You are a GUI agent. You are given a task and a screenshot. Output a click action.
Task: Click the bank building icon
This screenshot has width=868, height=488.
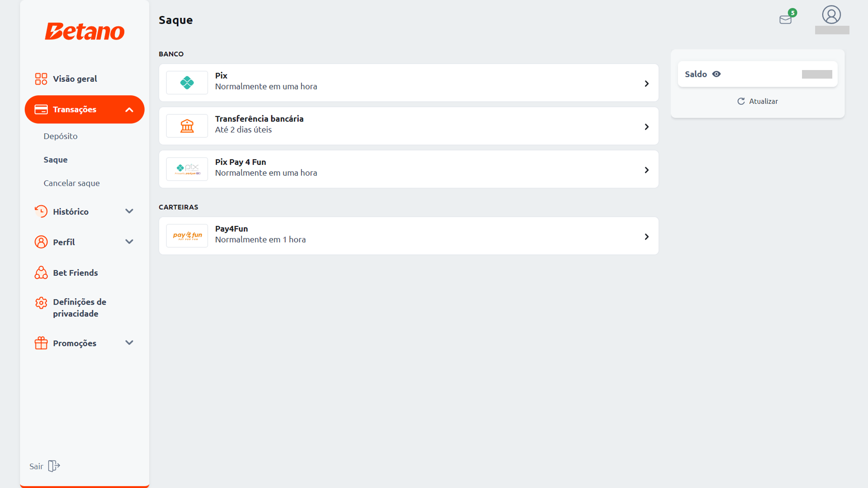click(187, 126)
